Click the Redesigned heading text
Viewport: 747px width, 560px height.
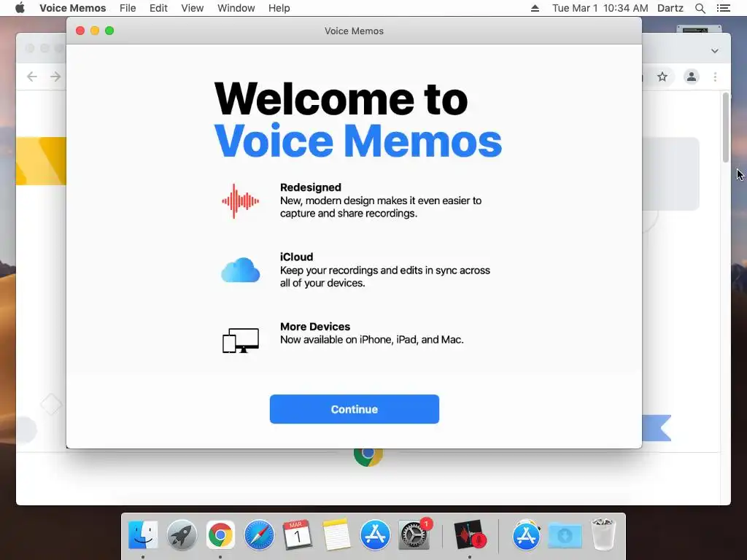[x=310, y=187]
